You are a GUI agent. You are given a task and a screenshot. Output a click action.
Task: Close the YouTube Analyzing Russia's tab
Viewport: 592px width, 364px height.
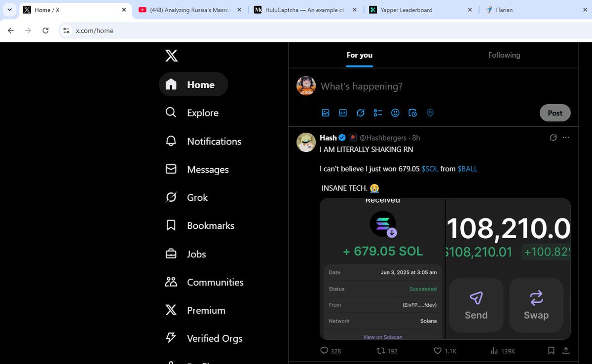point(239,10)
